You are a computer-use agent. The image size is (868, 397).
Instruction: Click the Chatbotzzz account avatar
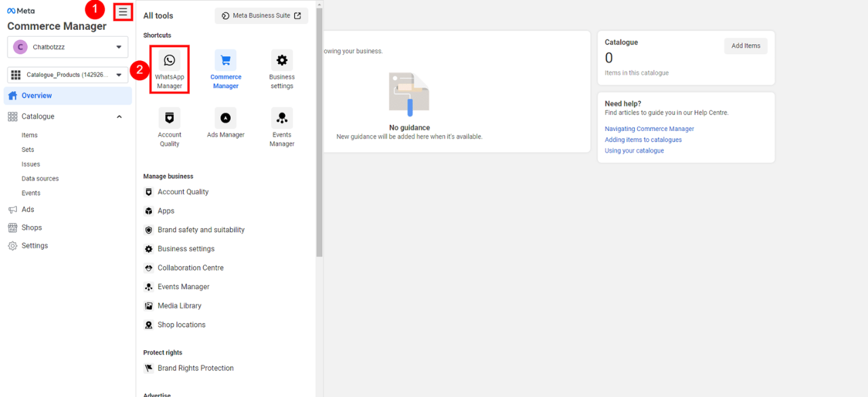pos(20,47)
